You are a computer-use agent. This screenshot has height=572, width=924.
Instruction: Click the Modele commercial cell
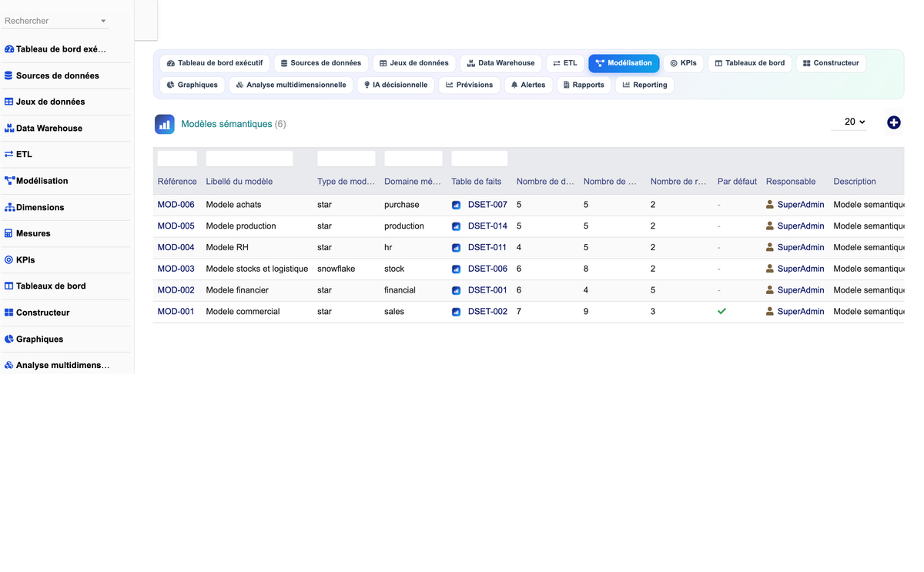click(243, 312)
